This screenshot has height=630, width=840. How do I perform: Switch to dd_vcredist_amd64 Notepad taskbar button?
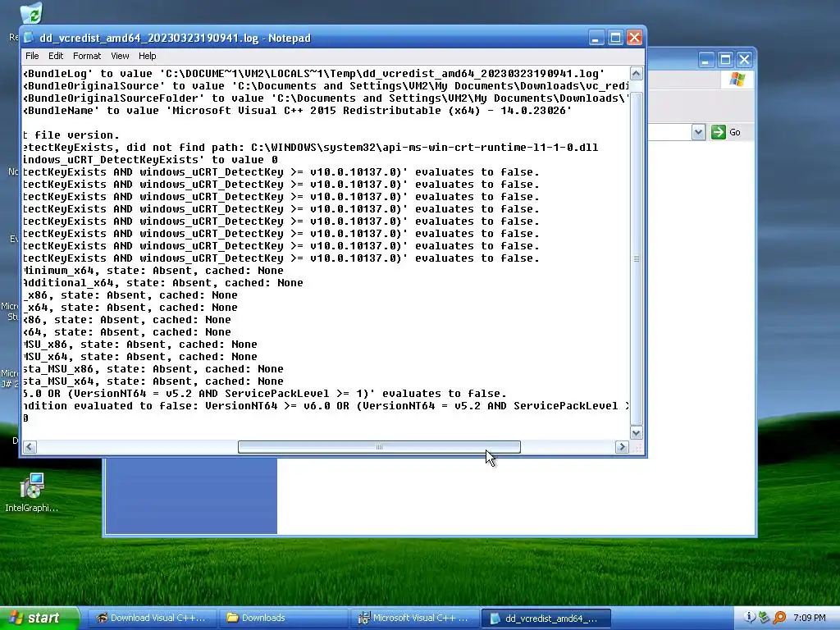(546, 619)
